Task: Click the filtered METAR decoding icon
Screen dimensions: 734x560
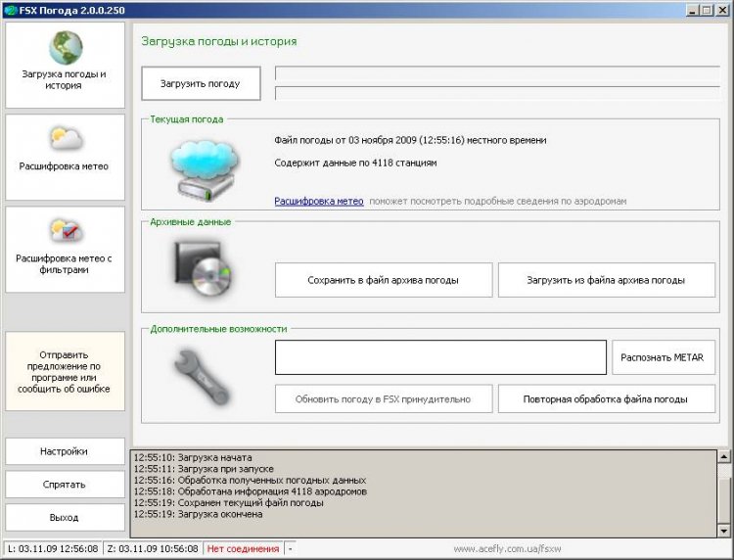Action: coord(65,231)
